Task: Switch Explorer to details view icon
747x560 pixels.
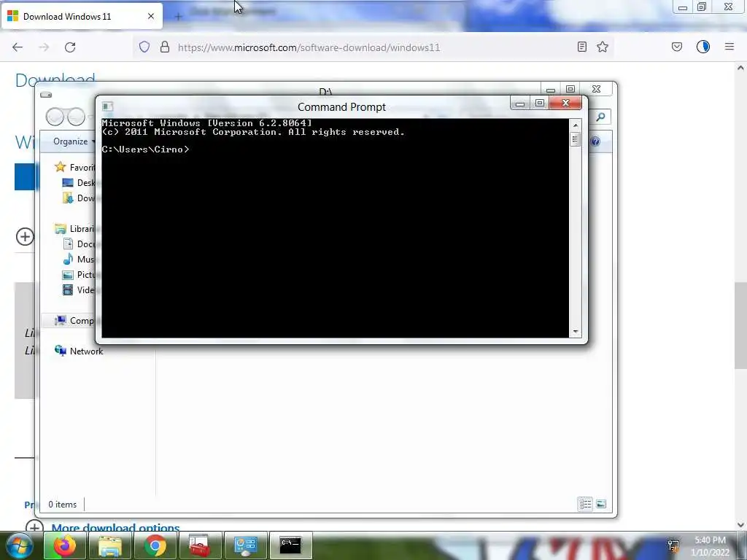Action: [585, 504]
